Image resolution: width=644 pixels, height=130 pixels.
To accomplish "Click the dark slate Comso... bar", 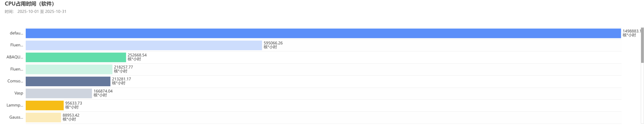I will [68, 81].
